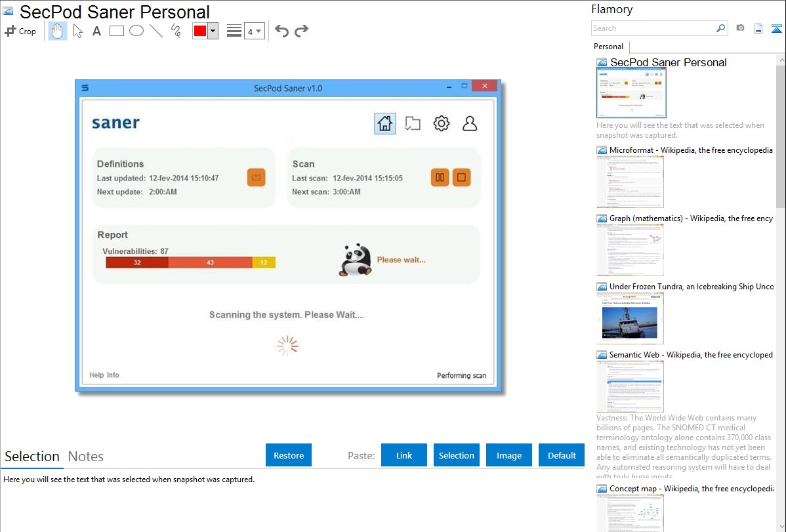
Task: Click the saner logo
Action: 115,123
